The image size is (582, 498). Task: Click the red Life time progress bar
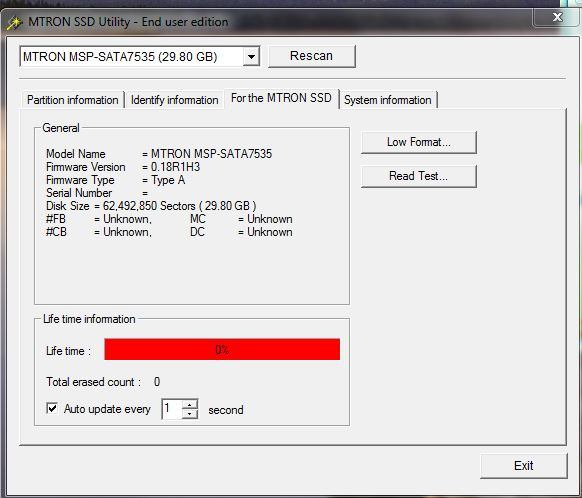click(222, 349)
